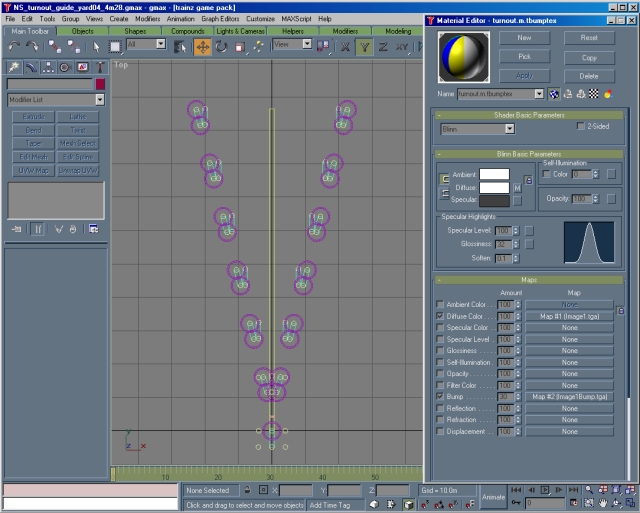Click the Pick material button
Screen dimensions: 640x513
(524, 57)
